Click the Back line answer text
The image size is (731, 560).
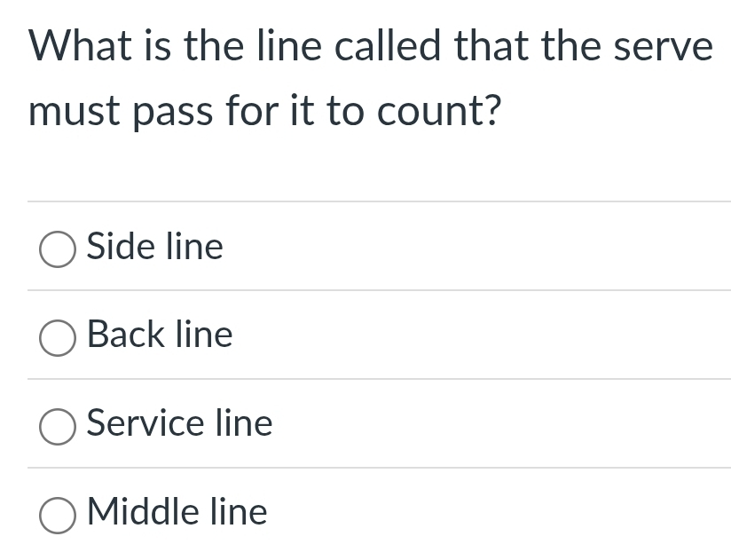pos(160,336)
